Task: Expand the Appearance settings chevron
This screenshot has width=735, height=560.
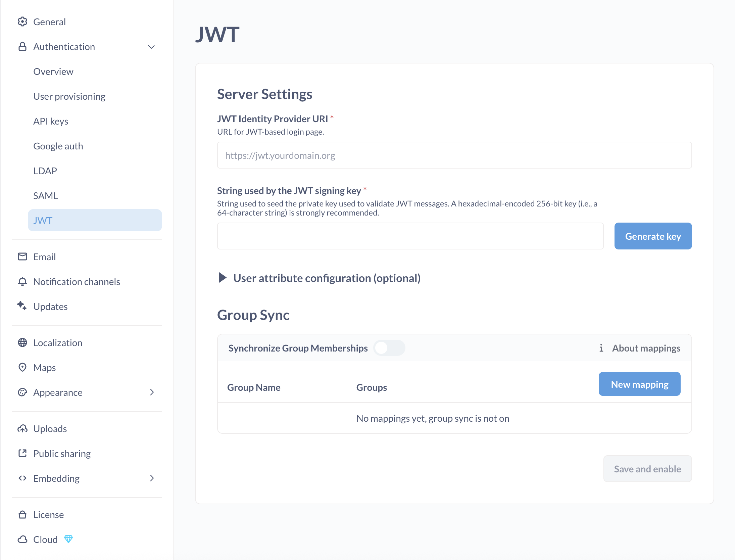Action: tap(152, 392)
